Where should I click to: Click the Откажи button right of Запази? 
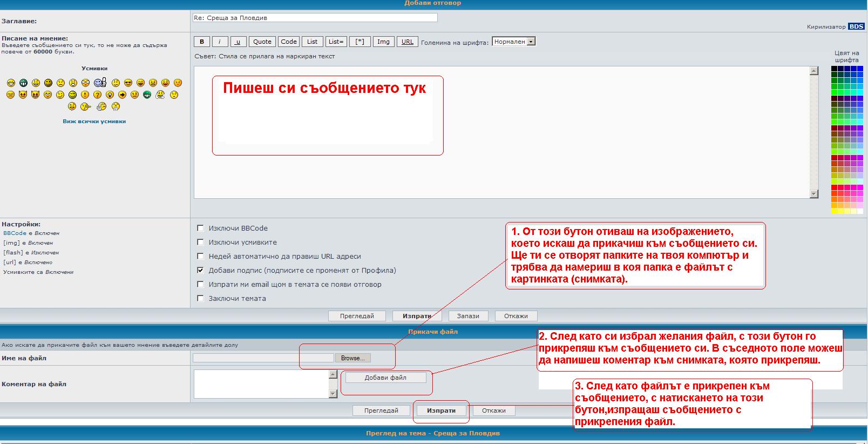point(516,316)
